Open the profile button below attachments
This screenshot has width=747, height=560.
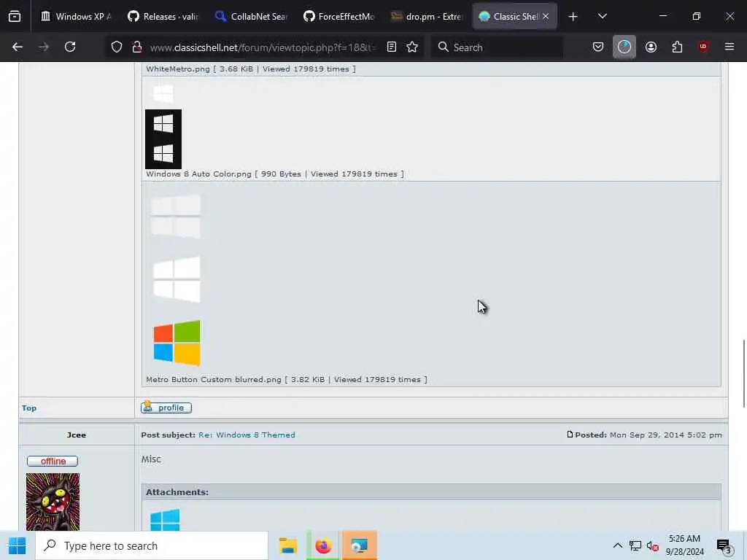click(x=166, y=408)
